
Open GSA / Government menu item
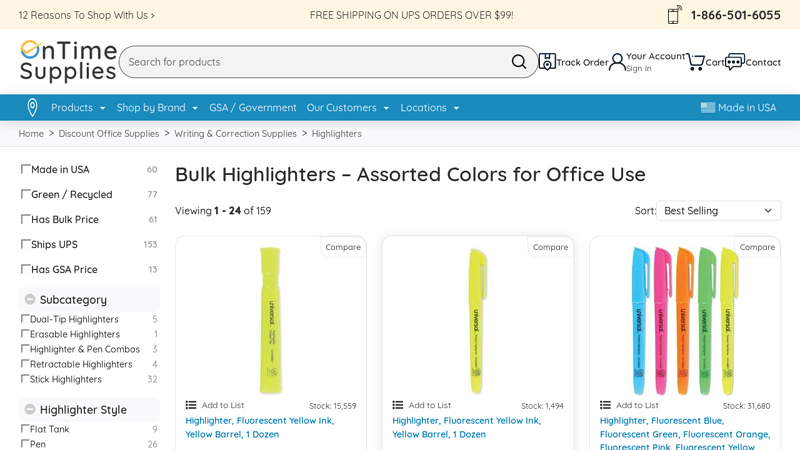click(x=253, y=108)
